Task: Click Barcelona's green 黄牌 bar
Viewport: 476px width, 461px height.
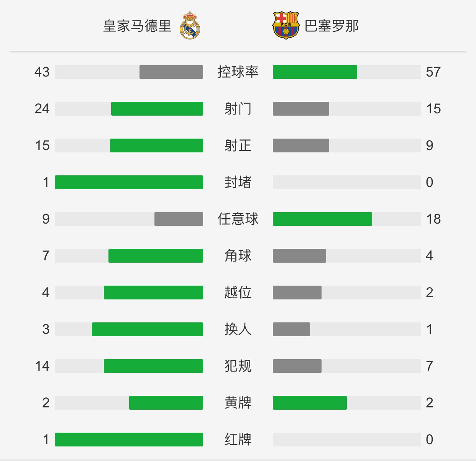Action: click(310, 403)
